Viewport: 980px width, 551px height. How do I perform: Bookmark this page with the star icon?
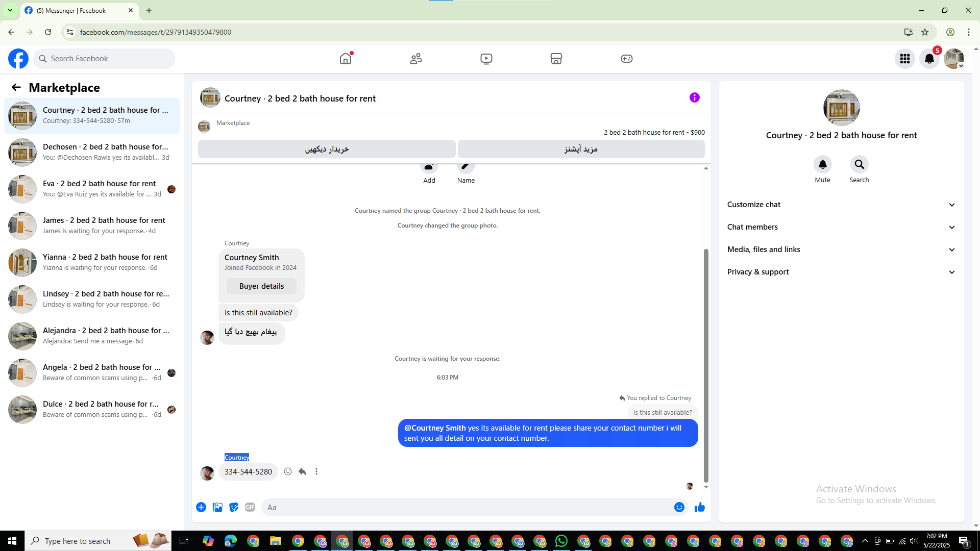[x=925, y=32]
